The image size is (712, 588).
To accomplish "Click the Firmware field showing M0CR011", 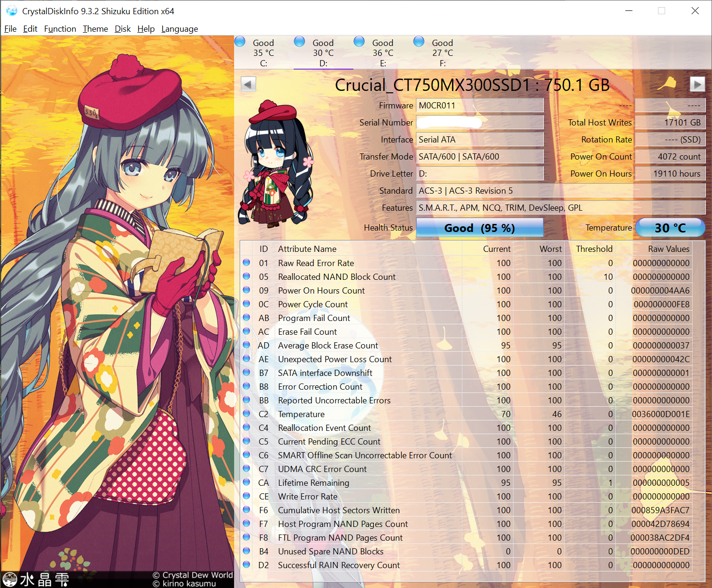I will [x=479, y=105].
